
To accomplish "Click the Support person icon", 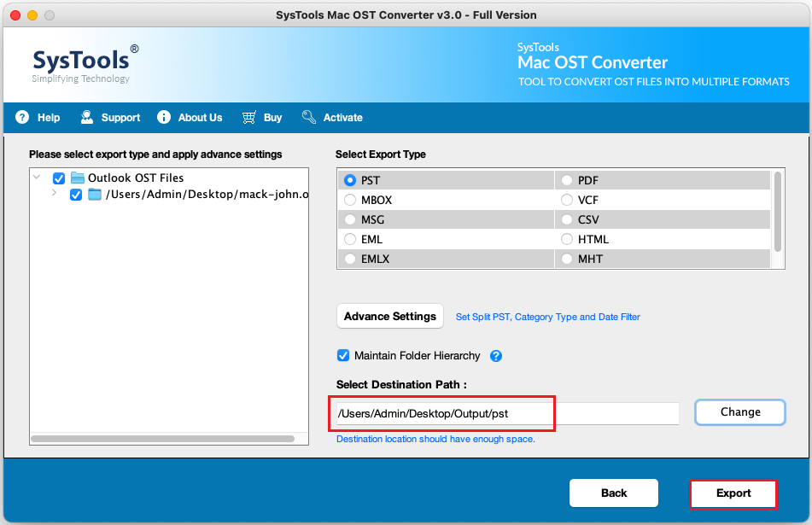I will pos(87,118).
